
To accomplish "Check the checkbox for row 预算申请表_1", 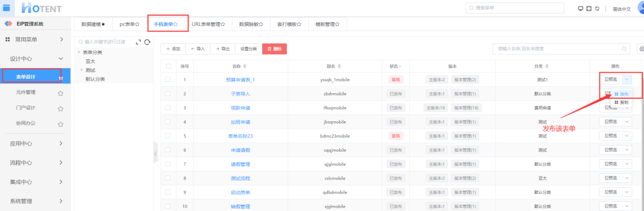I will click(x=168, y=80).
